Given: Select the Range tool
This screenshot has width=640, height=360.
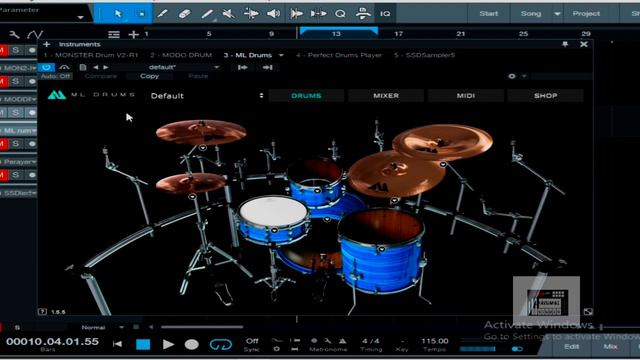Looking at the screenshot, I should (141, 13).
